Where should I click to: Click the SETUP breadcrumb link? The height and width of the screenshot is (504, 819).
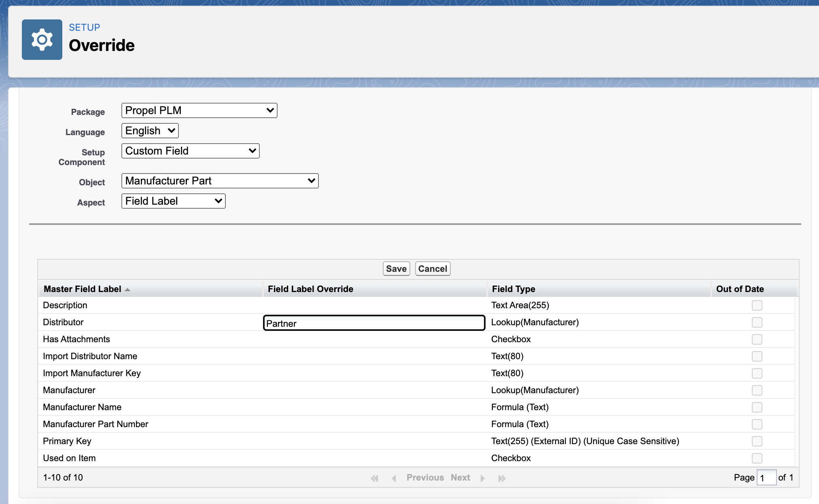coord(84,28)
